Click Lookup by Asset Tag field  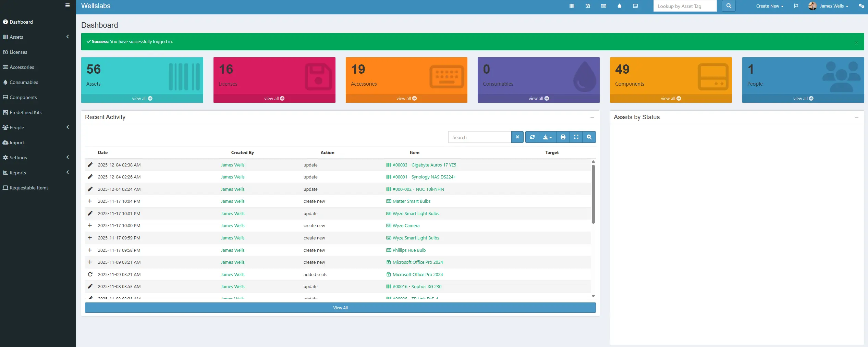(685, 6)
